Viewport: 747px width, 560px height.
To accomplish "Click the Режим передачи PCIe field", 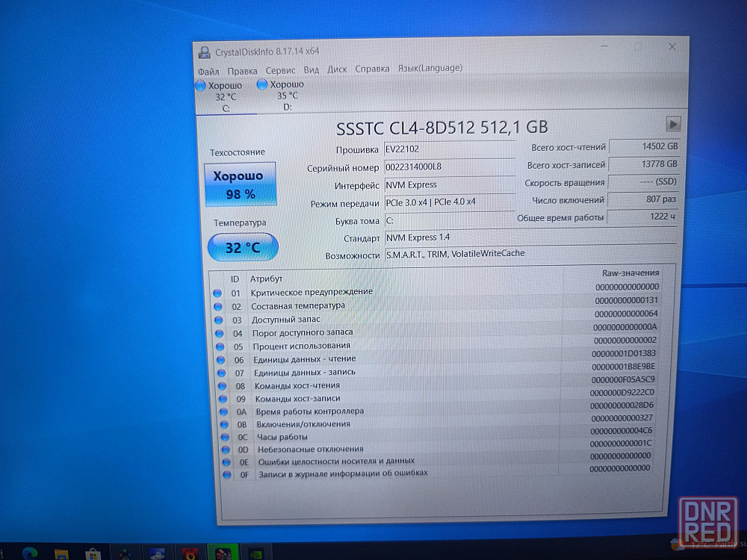I will [449, 202].
